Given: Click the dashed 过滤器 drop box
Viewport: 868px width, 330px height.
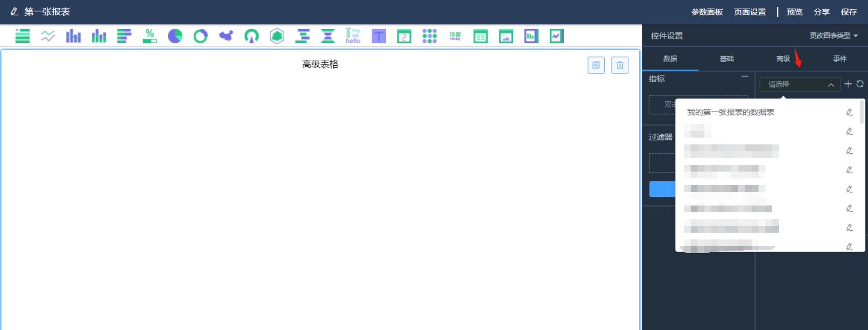Looking at the screenshot, I should coord(663,163).
